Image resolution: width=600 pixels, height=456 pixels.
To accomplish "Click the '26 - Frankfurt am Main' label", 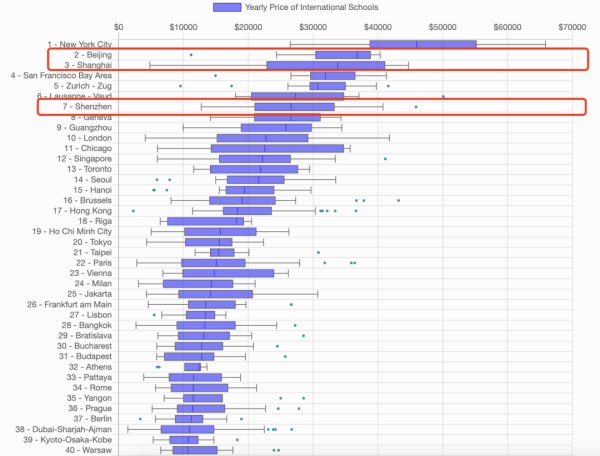I will pyautogui.click(x=69, y=304).
